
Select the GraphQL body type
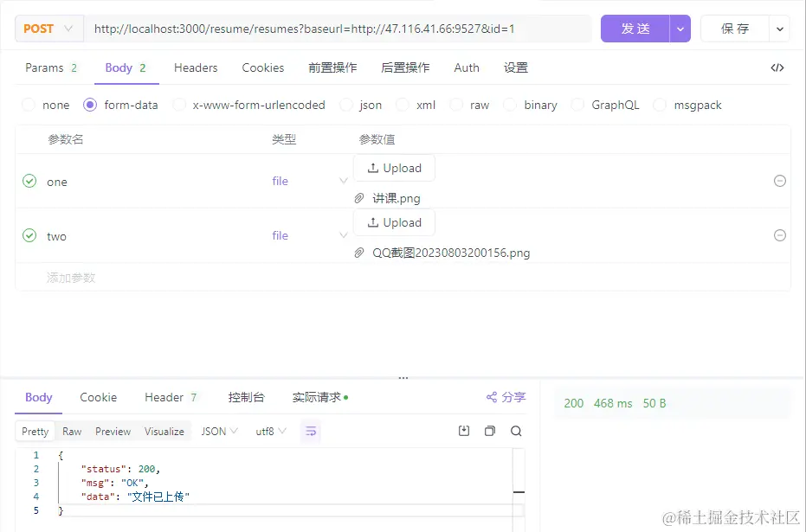point(605,105)
